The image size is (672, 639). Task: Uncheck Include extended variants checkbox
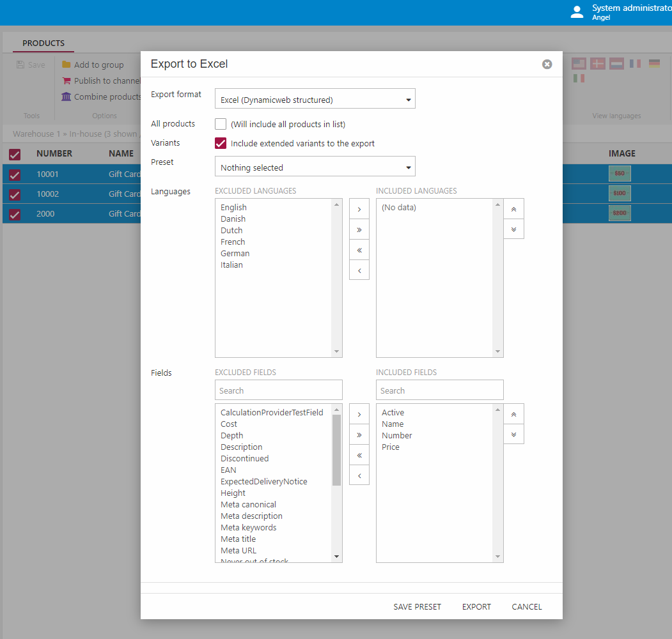[x=221, y=143]
